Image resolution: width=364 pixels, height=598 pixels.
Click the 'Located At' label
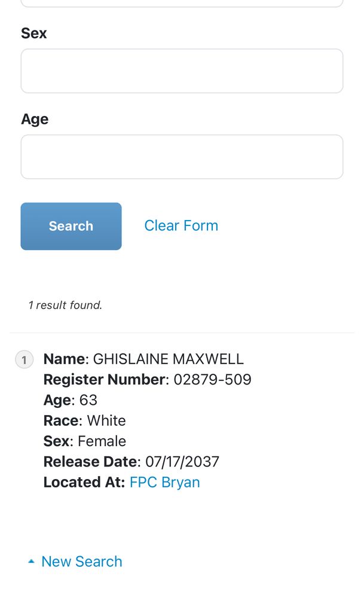(x=84, y=482)
